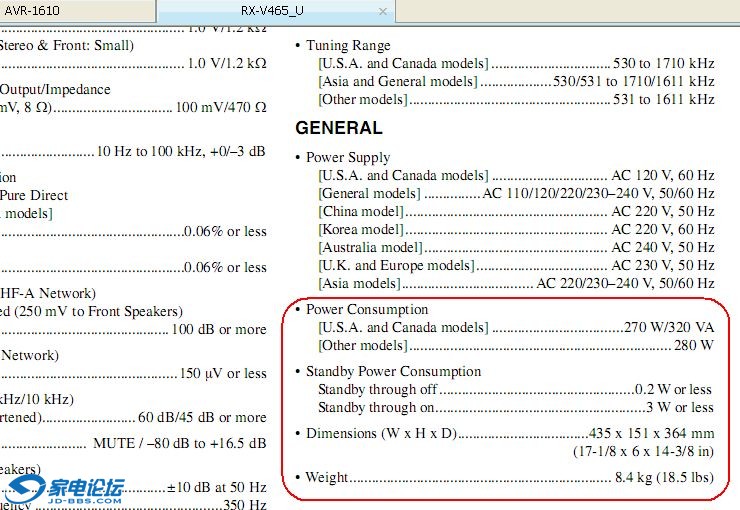The width and height of the screenshot is (740, 510).
Task: Click the ±10 dB at 50 Hz value
Action: (217, 487)
